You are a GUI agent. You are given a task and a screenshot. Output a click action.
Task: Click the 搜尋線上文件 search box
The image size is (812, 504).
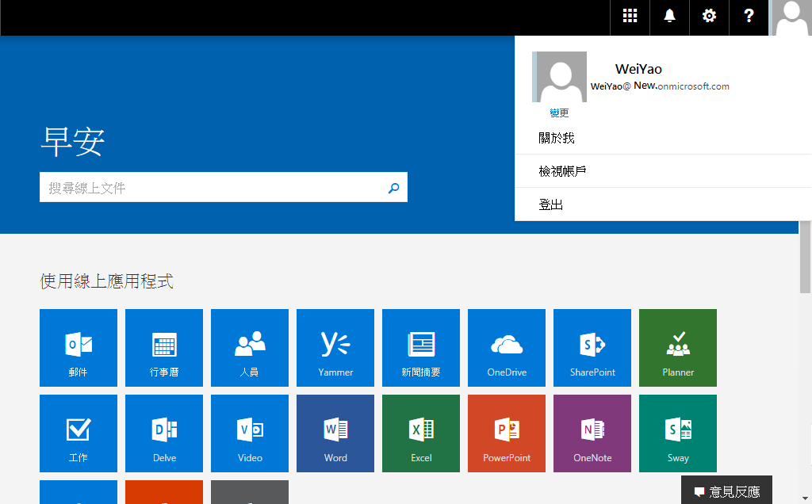click(223, 187)
